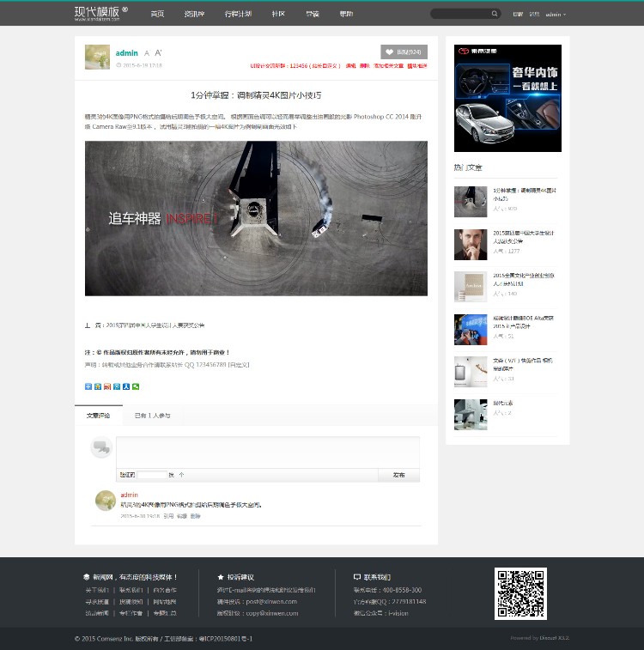Click the graduation cap icon in footer

[86, 577]
